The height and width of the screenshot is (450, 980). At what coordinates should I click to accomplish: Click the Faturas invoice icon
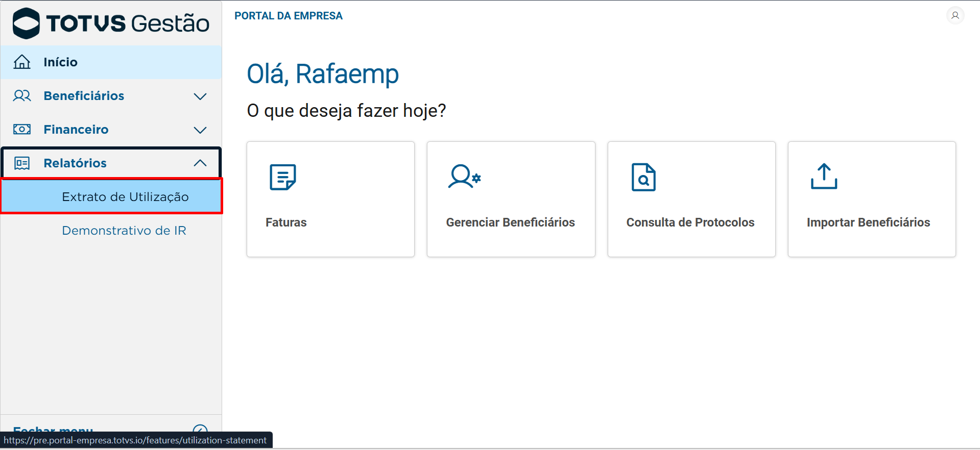click(282, 177)
